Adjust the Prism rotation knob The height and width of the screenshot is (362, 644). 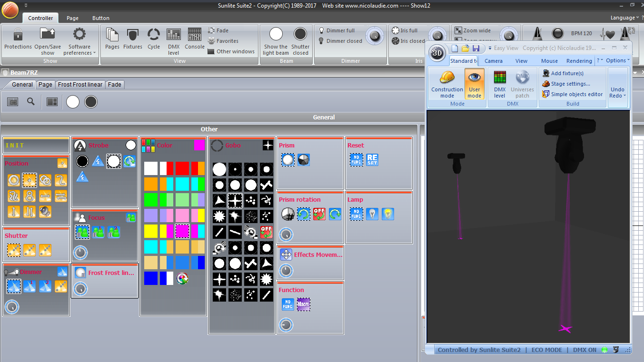point(286,234)
